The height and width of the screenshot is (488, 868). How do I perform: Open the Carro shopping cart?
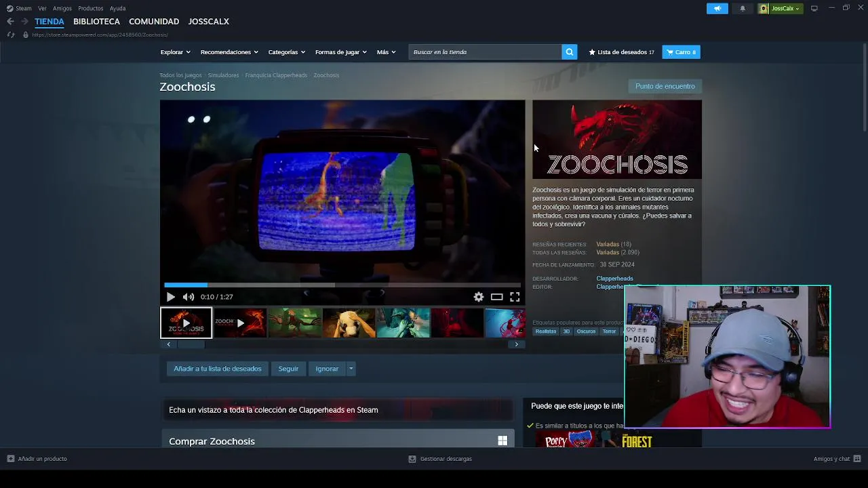pyautogui.click(x=681, y=52)
